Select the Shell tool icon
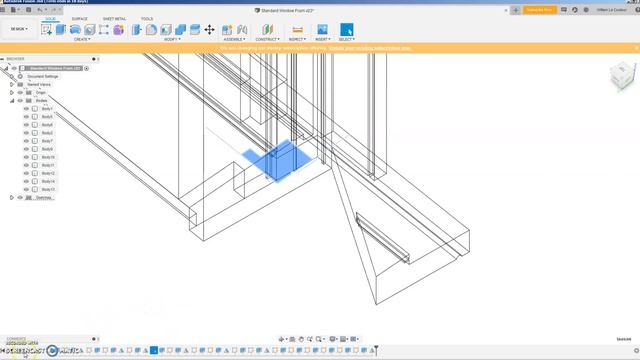Screen dimensions: 640x360 (x=166, y=29)
